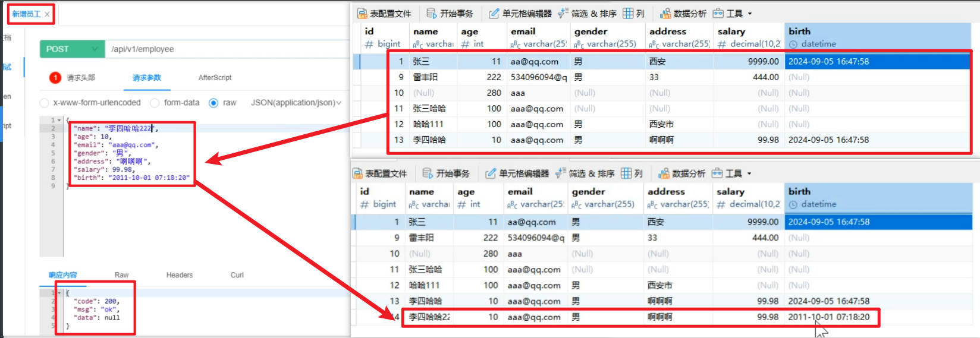Select the raw body radio option
The height and width of the screenshot is (338, 980).
click(213, 103)
